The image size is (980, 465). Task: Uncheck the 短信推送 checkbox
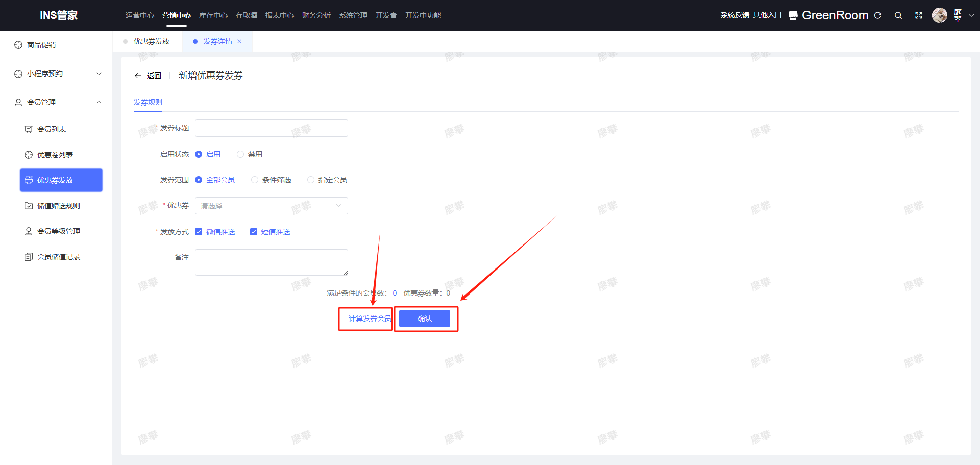(254, 232)
